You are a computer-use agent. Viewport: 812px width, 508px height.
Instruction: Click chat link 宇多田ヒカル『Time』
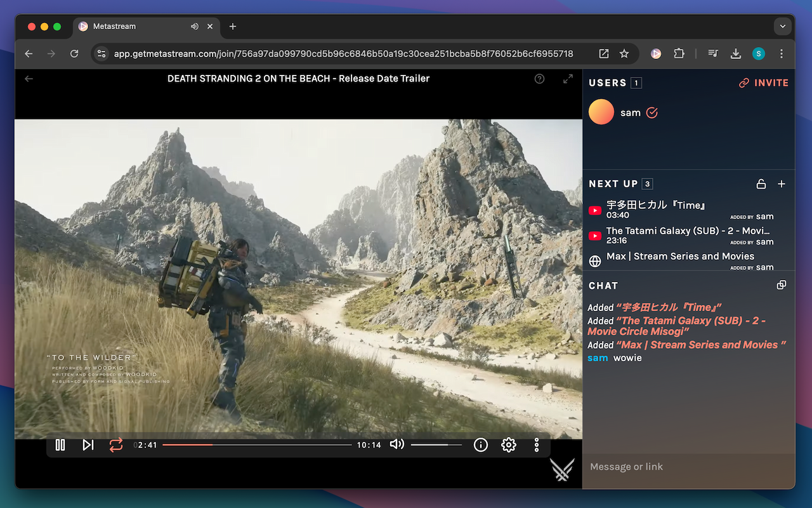click(669, 307)
